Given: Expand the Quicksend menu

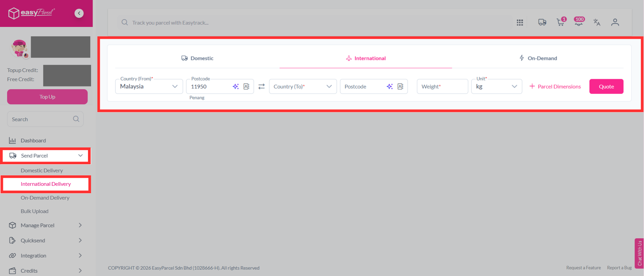Looking at the screenshot, I should coord(45,240).
